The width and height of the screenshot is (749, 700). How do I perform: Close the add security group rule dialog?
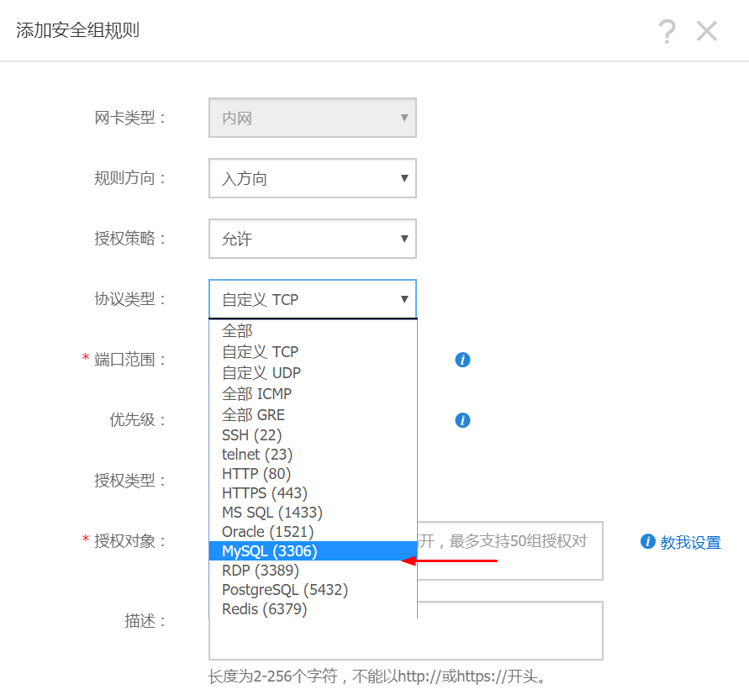pos(707,32)
